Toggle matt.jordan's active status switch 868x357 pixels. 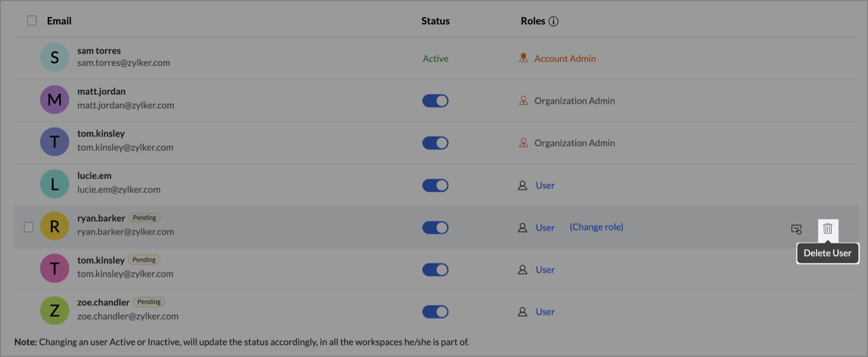435,101
